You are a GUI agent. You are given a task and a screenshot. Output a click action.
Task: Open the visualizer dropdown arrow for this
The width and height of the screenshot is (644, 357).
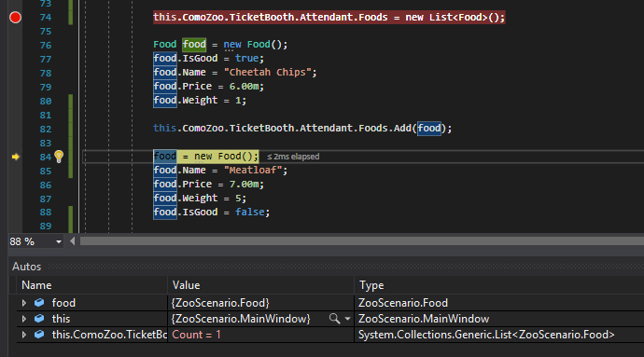(x=348, y=319)
